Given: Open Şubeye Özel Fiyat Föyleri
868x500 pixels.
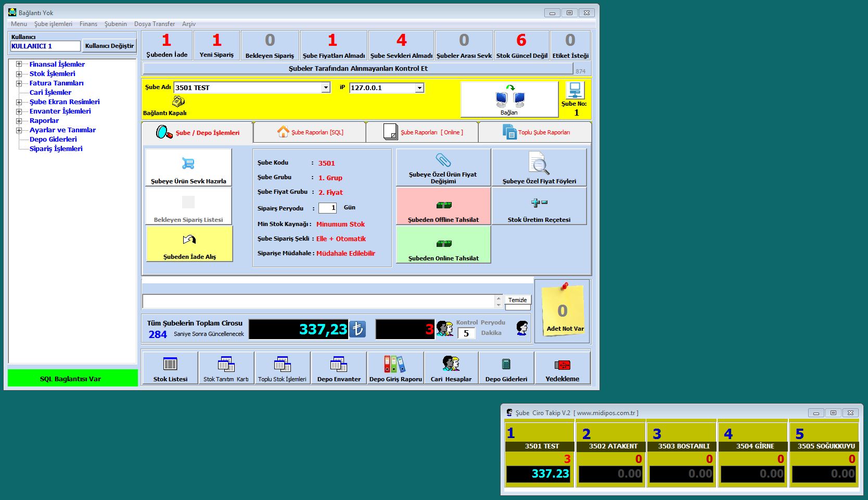Looking at the screenshot, I should click(539, 168).
